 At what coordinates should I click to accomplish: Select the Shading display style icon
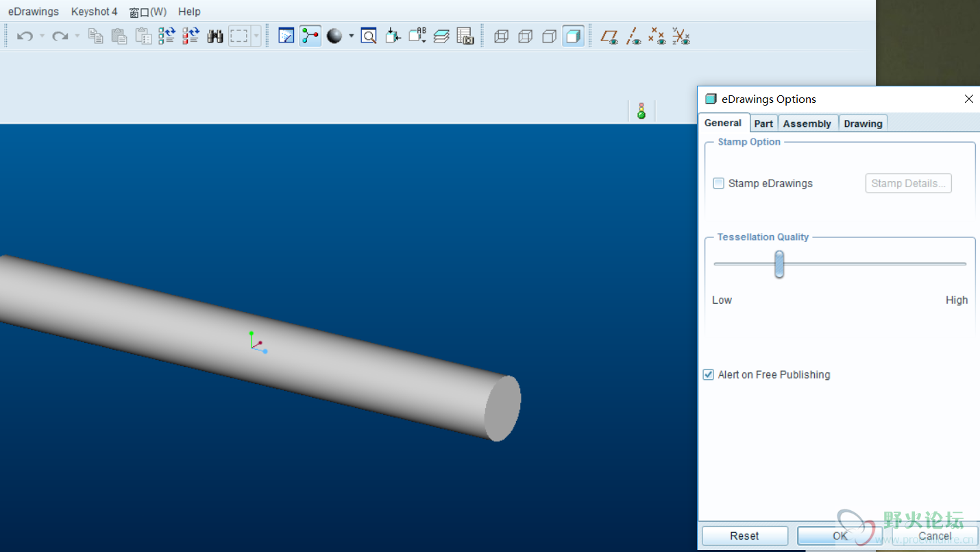[x=574, y=36]
